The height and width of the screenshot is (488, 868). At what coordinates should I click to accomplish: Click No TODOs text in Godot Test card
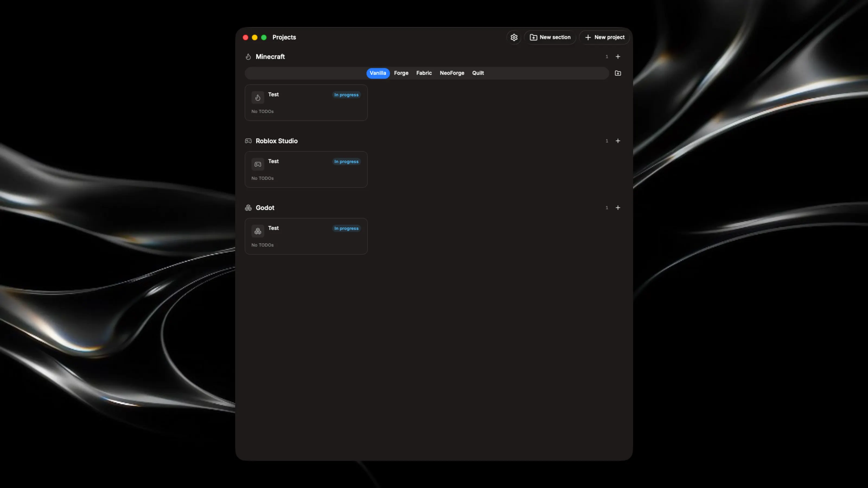[x=263, y=245]
